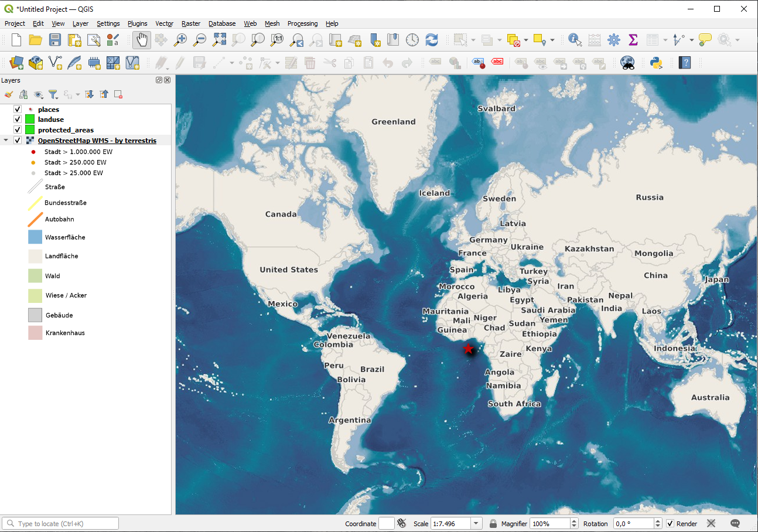The image size is (758, 532).
Task: Click the Refresh map icon
Action: coord(432,40)
